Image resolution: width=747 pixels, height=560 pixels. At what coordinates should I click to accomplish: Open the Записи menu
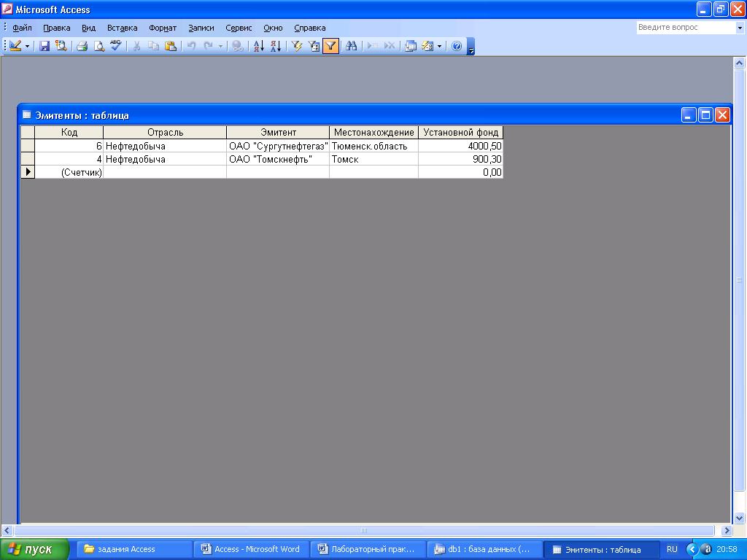coord(201,28)
